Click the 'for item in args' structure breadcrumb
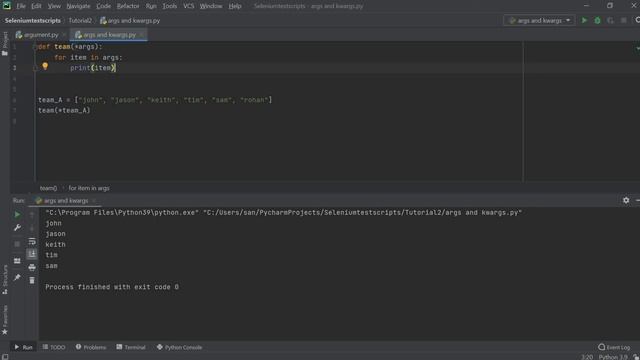 click(89, 188)
